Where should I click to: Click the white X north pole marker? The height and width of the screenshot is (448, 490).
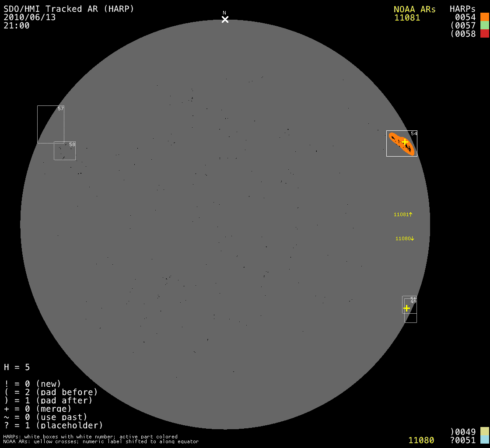tap(225, 19)
